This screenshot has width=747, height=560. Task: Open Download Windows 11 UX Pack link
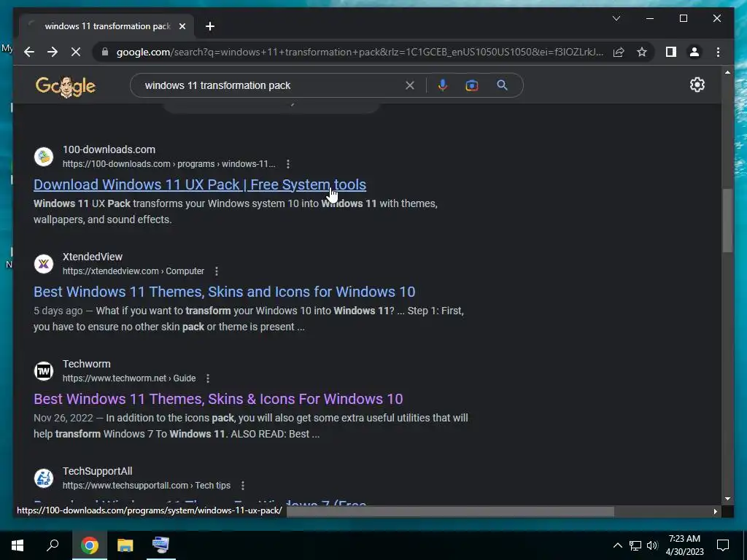pyautogui.click(x=200, y=184)
